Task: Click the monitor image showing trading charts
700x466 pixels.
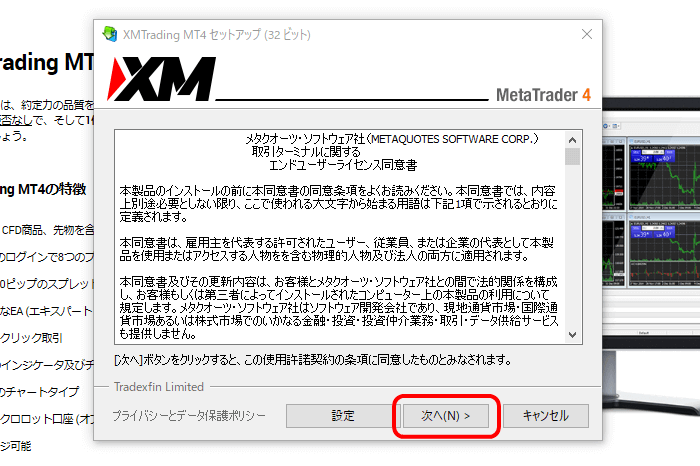Action: (651, 250)
